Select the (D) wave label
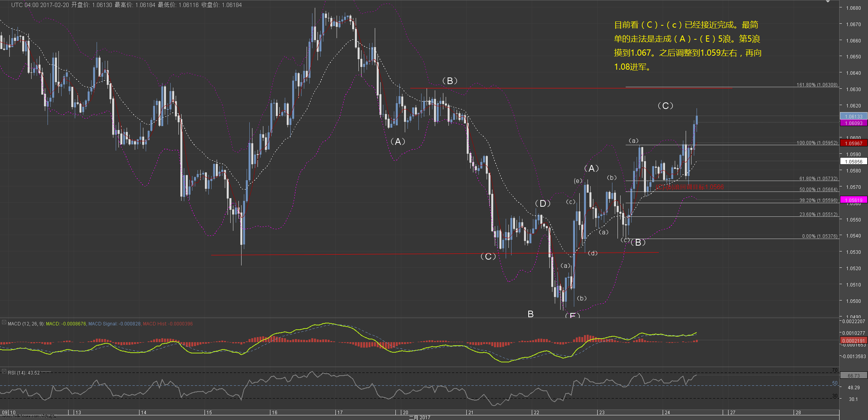This screenshot has height=420, width=868. click(x=543, y=204)
